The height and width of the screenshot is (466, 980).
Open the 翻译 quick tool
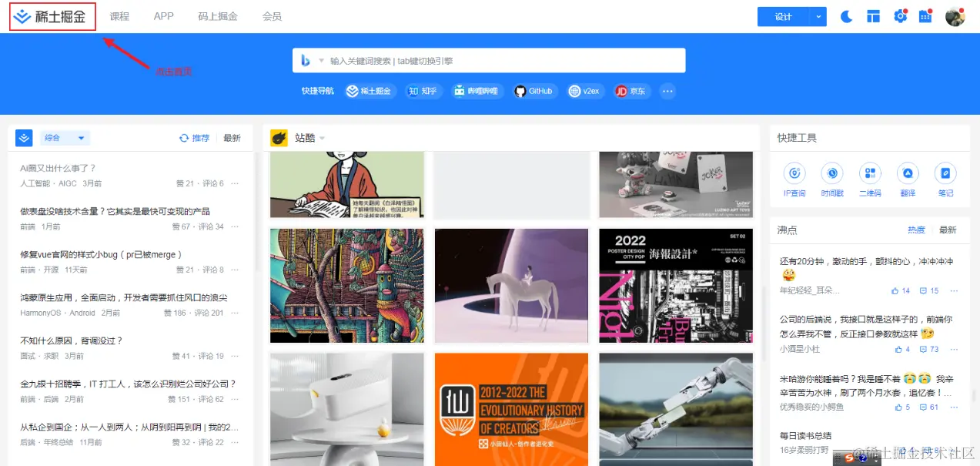(908, 180)
